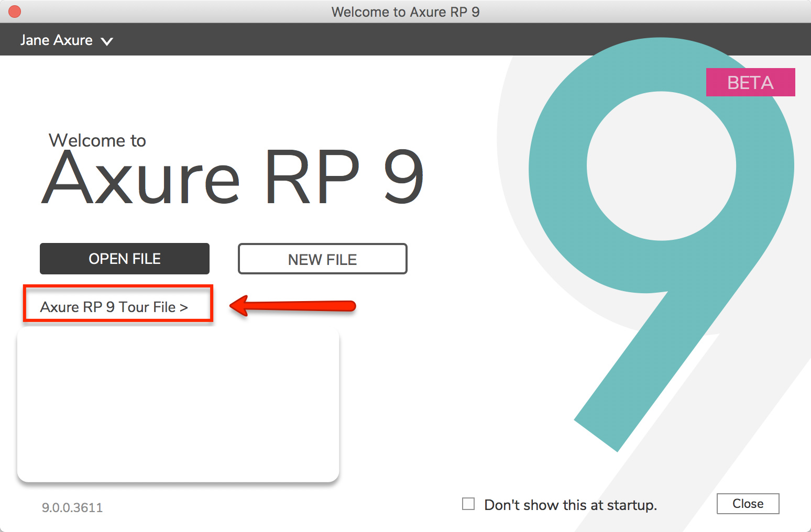Click the BETA badge
Viewport: 811px width, 532px height.
pos(750,82)
